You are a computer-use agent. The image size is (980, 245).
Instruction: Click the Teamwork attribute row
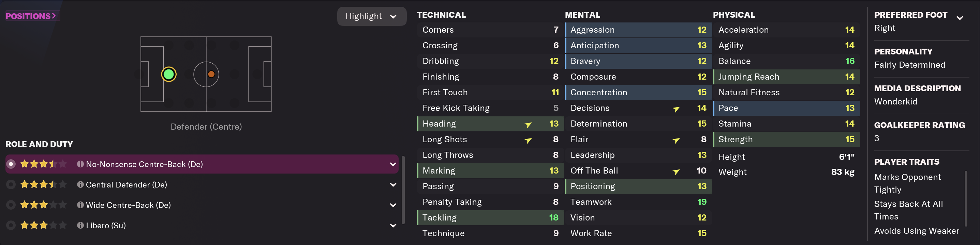[x=638, y=202]
